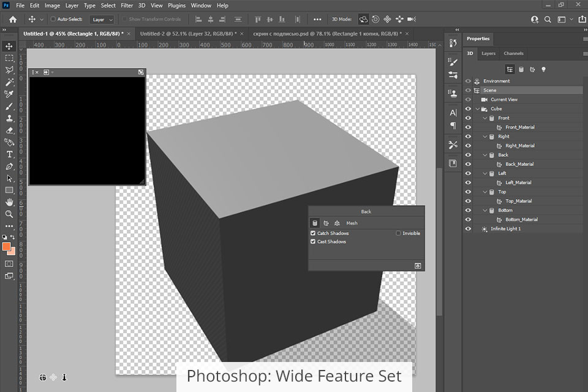Collapse the Right tree node

485,137
